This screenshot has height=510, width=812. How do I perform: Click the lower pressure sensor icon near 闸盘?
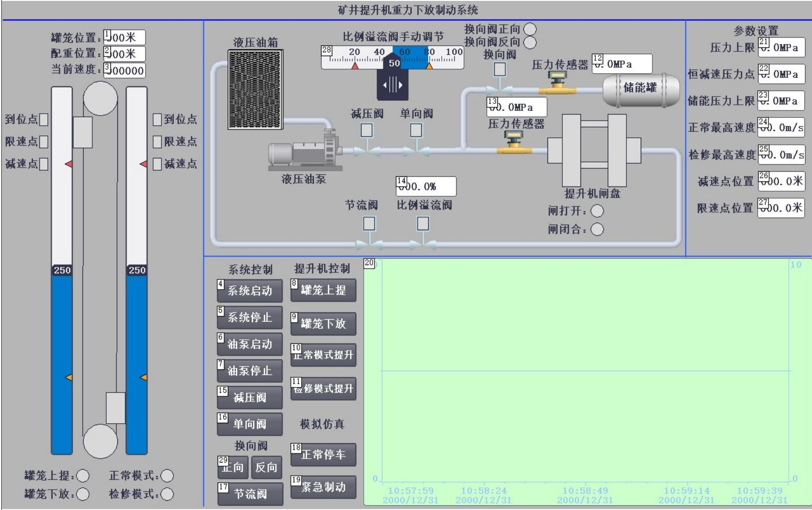coord(515,142)
